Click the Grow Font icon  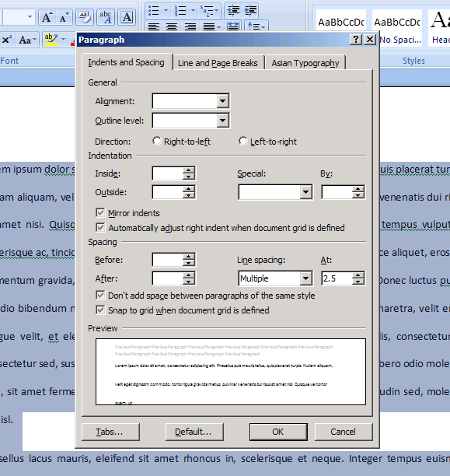[x=47, y=17]
